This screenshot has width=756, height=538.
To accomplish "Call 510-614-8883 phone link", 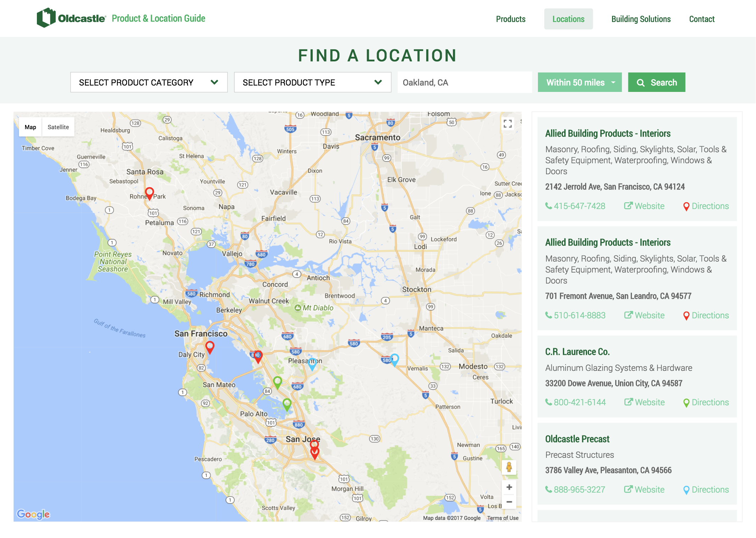I will click(x=575, y=315).
